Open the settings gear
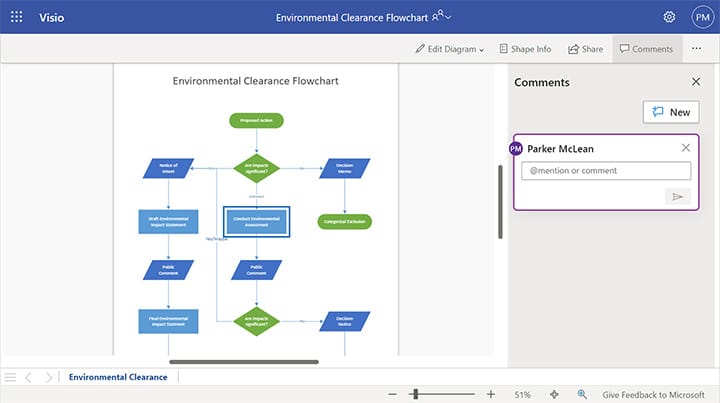 coord(669,17)
